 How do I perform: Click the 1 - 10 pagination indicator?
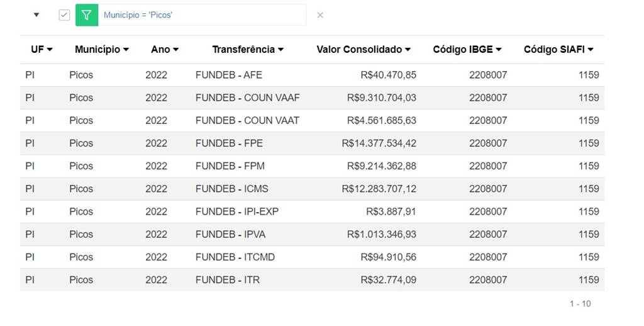(580, 304)
